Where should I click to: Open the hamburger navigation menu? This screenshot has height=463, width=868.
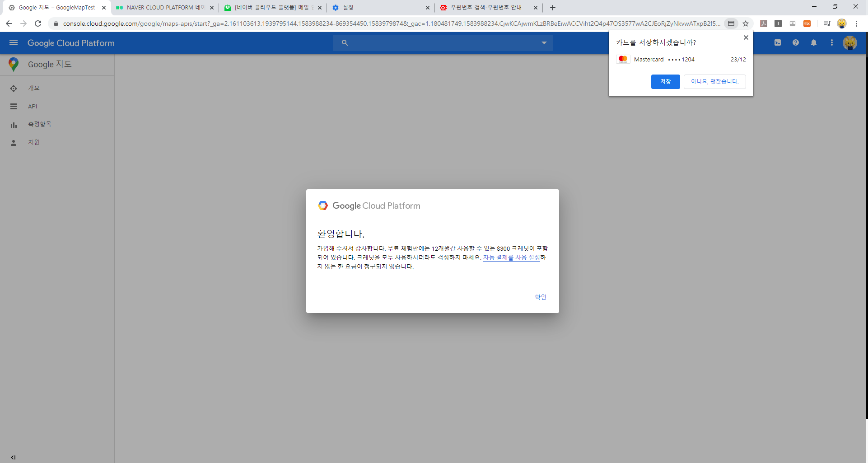(14, 43)
